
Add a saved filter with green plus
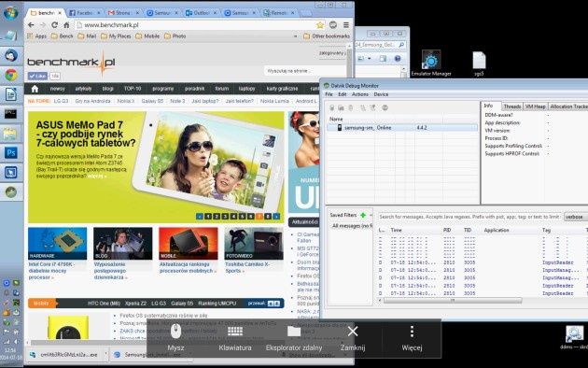pos(363,215)
